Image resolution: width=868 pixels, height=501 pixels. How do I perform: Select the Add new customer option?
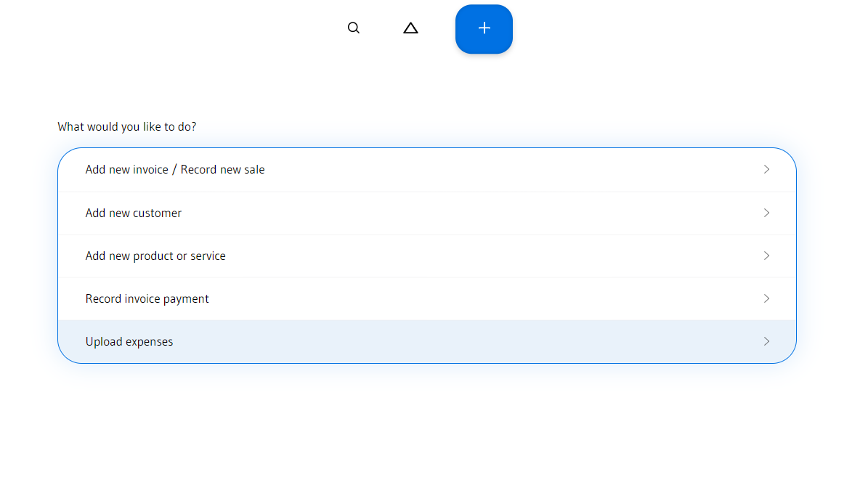(x=134, y=213)
